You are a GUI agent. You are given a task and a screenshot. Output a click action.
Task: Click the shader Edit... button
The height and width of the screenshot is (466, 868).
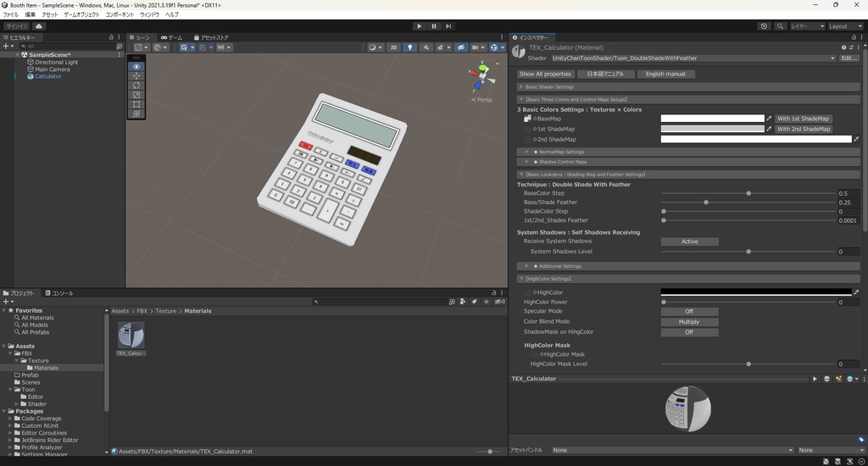click(x=849, y=58)
